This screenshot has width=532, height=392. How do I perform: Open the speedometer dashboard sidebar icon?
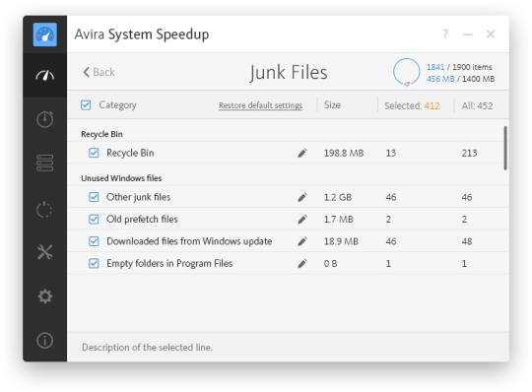pos(44,75)
